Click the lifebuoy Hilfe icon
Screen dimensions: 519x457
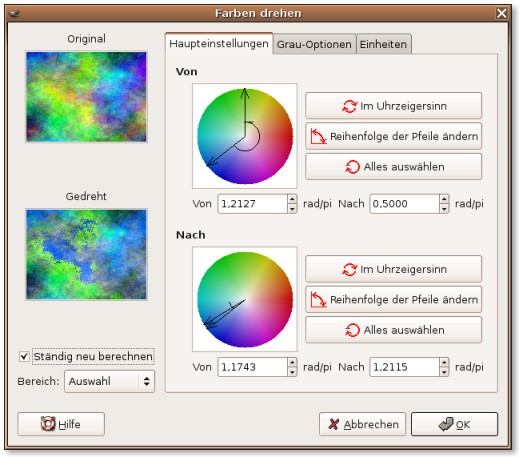[48, 424]
